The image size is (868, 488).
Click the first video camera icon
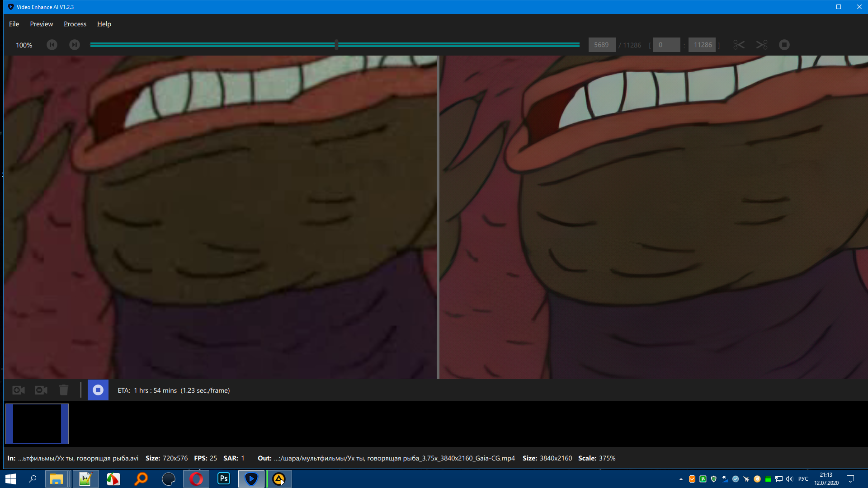coord(19,390)
